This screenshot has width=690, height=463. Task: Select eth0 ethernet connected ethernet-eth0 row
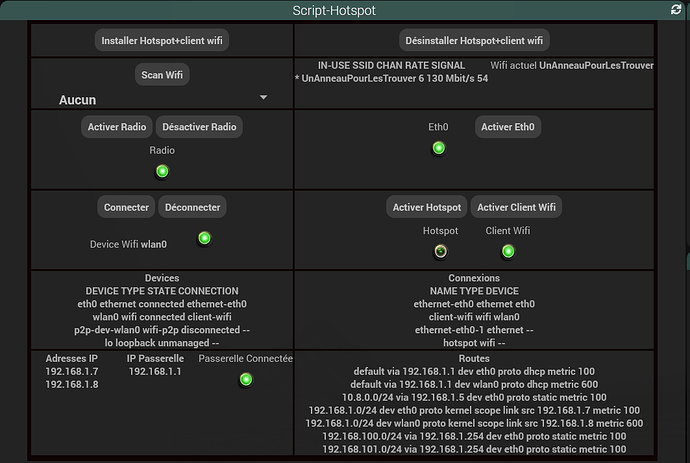162,304
